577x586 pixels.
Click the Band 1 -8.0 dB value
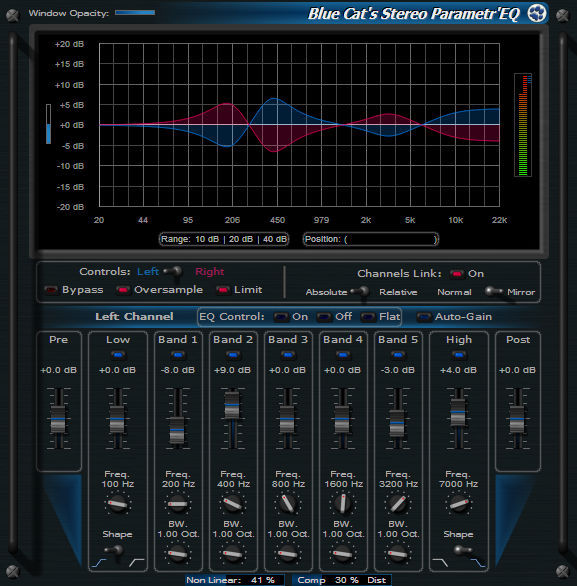tap(178, 370)
